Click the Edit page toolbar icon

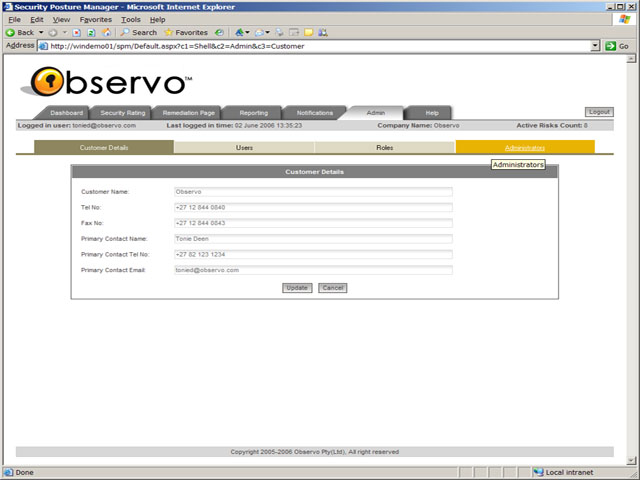coord(294,33)
